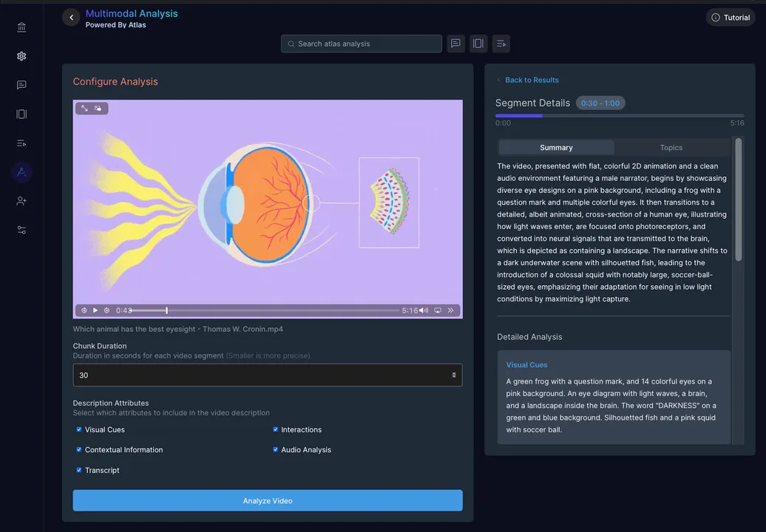Click the back arrow beside Multimodal Analysis
Screen dimensions: 766x532
coord(71,18)
